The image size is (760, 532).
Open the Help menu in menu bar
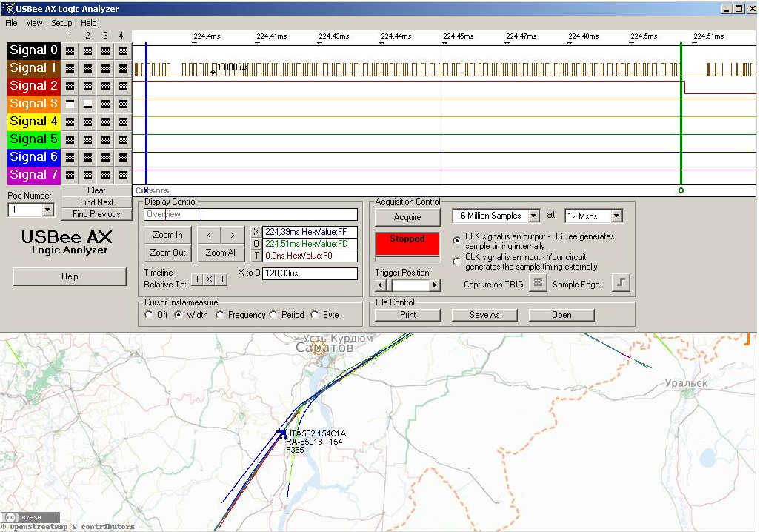coord(88,23)
